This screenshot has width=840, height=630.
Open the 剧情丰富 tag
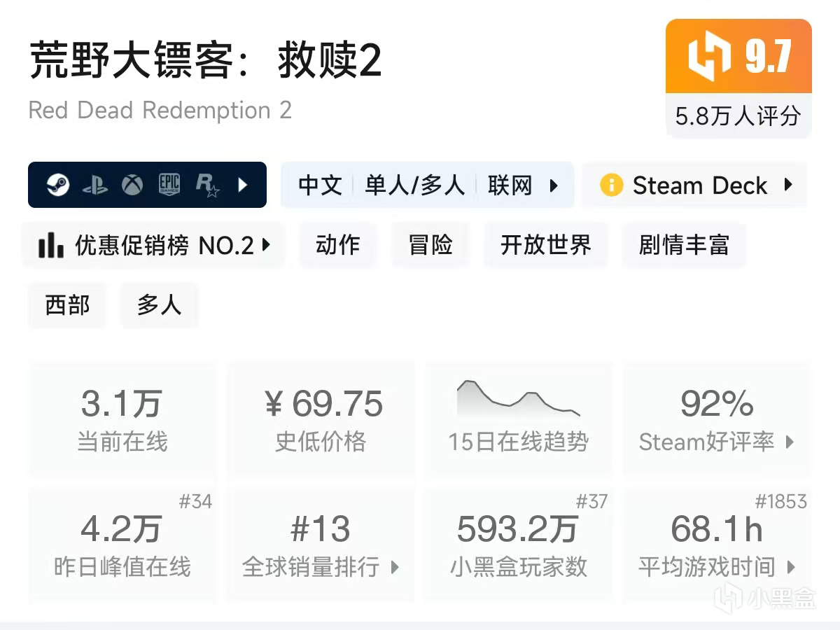click(683, 245)
